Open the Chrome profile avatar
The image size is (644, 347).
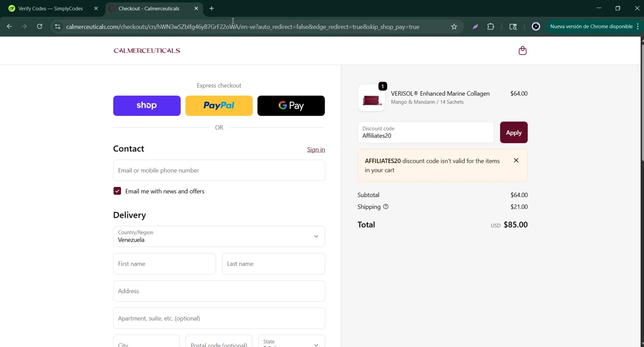click(536, 27)
